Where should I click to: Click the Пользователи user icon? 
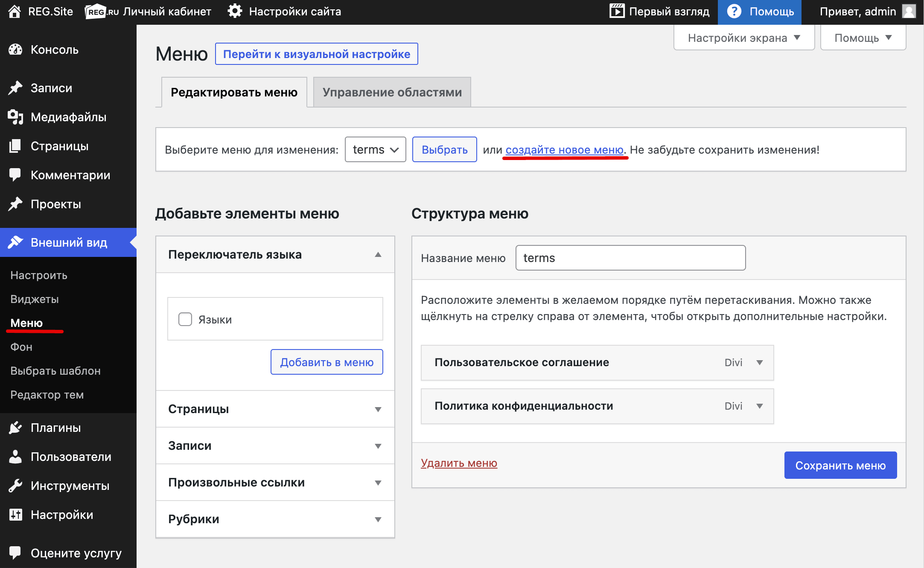coord(15,457)
